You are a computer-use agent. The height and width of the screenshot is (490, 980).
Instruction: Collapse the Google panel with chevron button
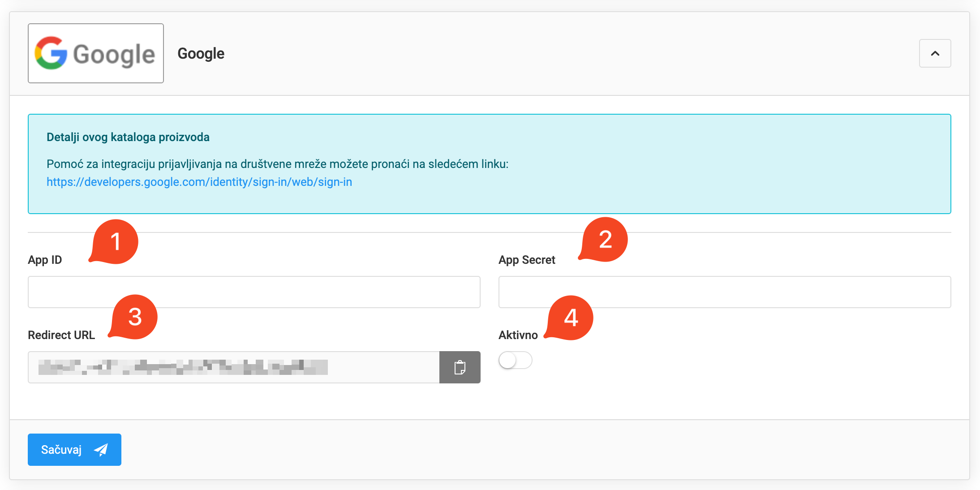935,53
